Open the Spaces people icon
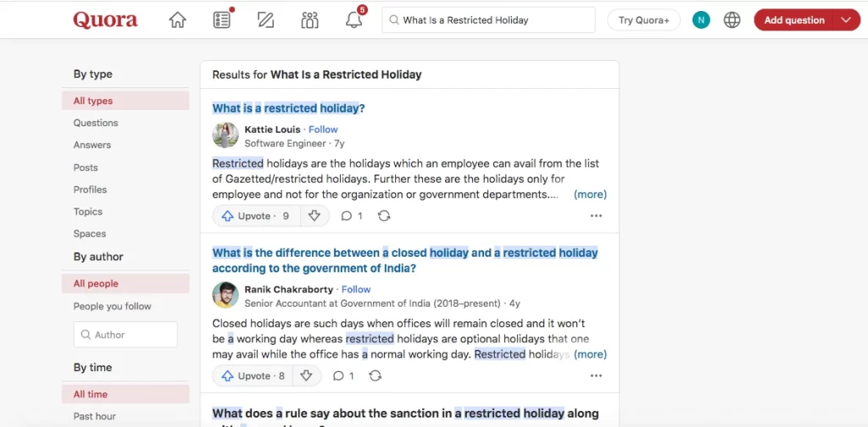 [310, 20]
